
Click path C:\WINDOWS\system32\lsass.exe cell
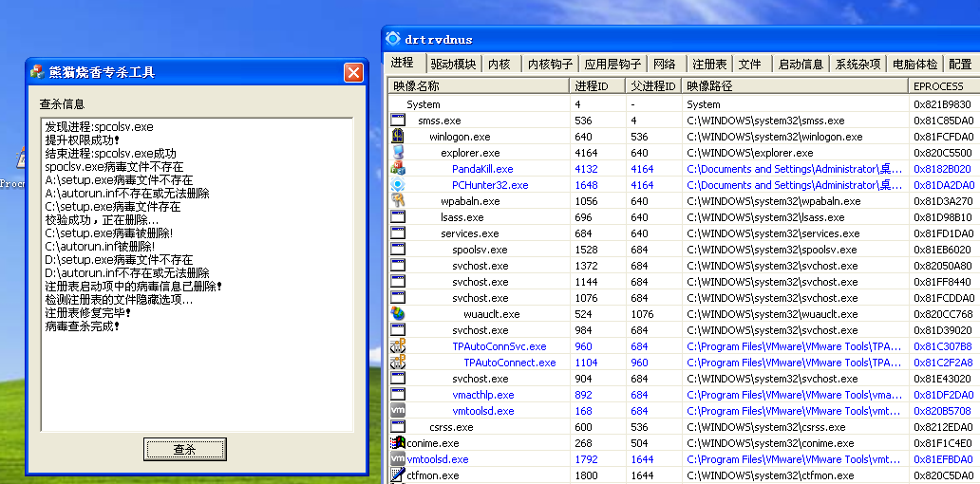click(765, 217)
